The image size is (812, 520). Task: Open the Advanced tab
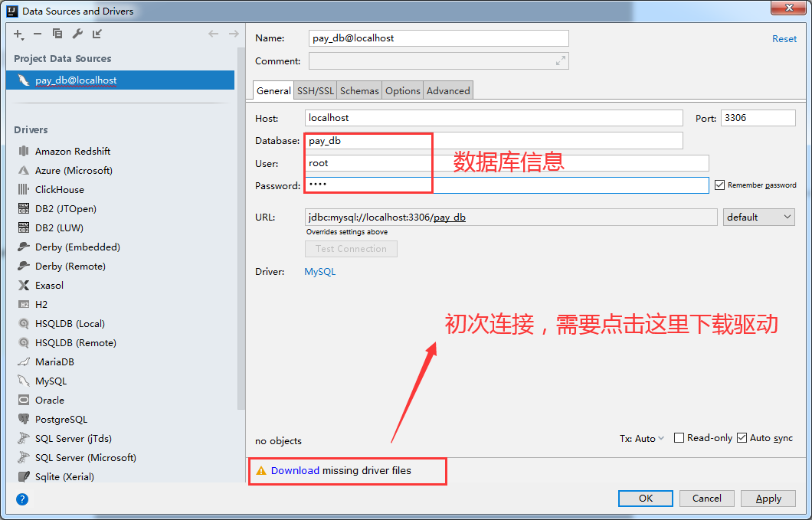(x=448, y=90)
